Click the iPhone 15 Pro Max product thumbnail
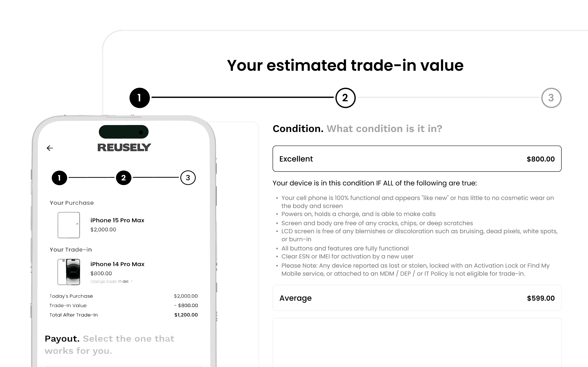Image resolution: width=588 pixels, height=367 pixels. [69, 225]
